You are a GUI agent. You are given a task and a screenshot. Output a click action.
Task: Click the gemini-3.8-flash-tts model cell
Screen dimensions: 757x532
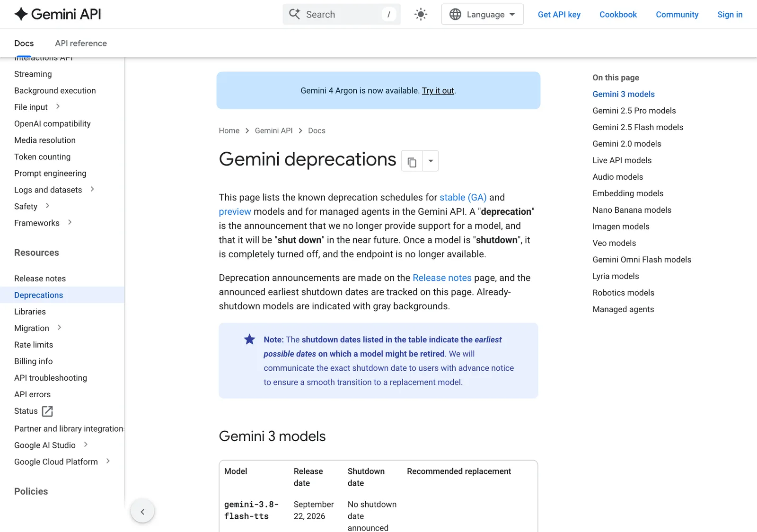251,510
